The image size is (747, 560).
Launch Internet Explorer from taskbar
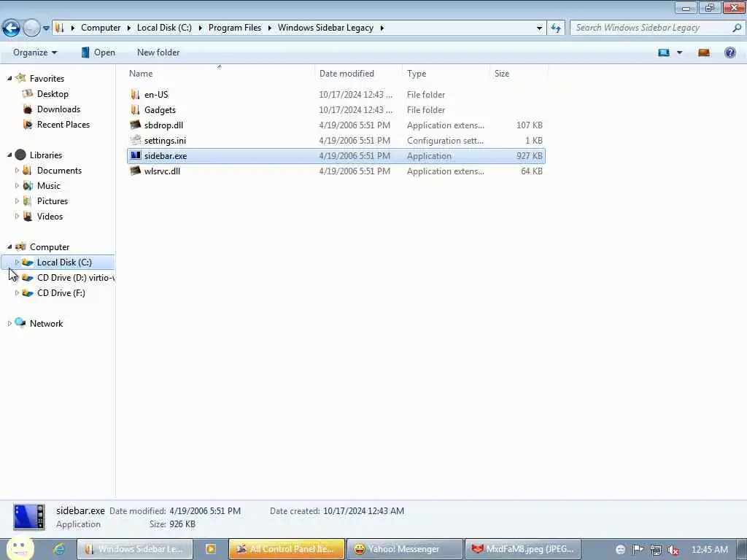tap(59, 549)
